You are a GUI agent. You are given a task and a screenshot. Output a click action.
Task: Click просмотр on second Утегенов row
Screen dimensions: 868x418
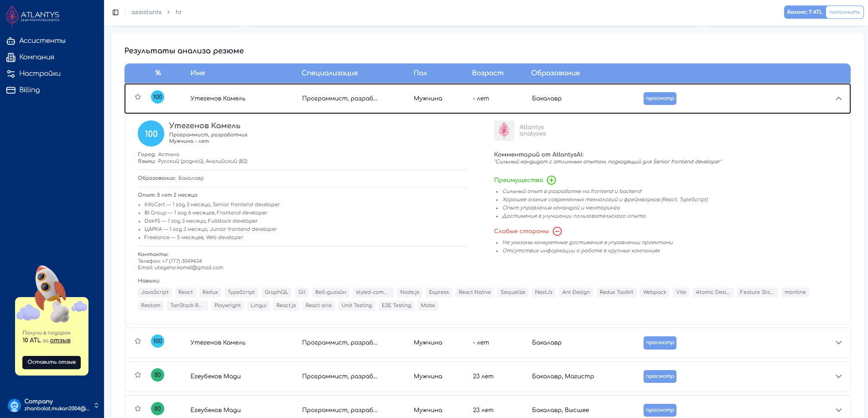pyautogui.click(x=660, y=343)
